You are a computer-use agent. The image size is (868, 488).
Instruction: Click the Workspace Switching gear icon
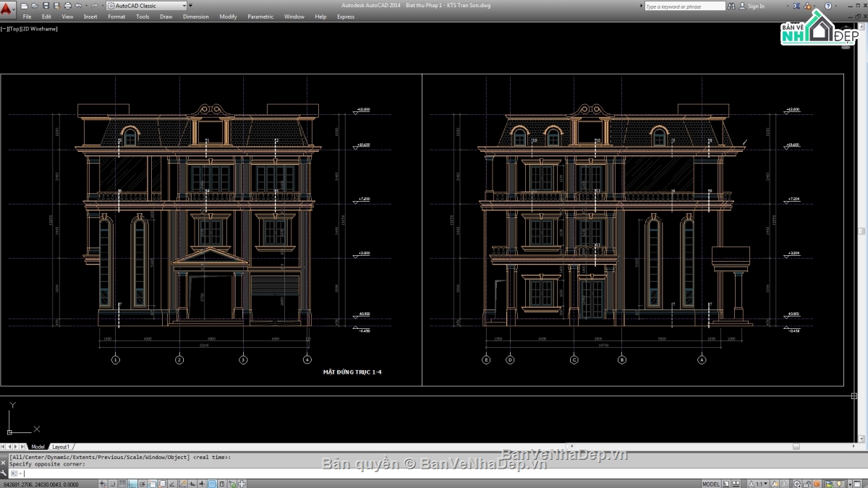tap(796, 484)
